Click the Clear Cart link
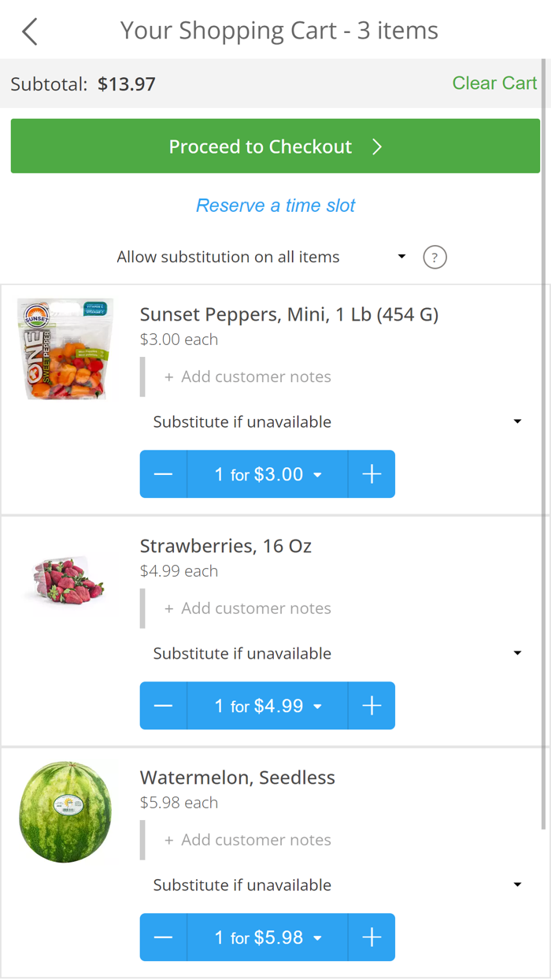 pyautogui.click(x=494, y=84)
